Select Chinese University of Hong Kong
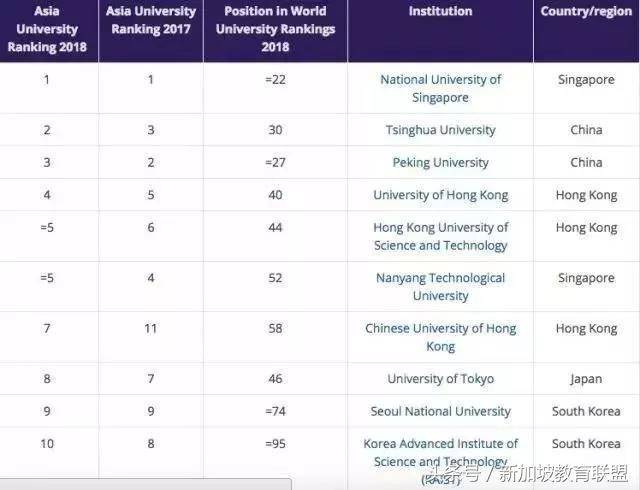The width and height of the screenshot is (640, 490). (x=440, y=337)
